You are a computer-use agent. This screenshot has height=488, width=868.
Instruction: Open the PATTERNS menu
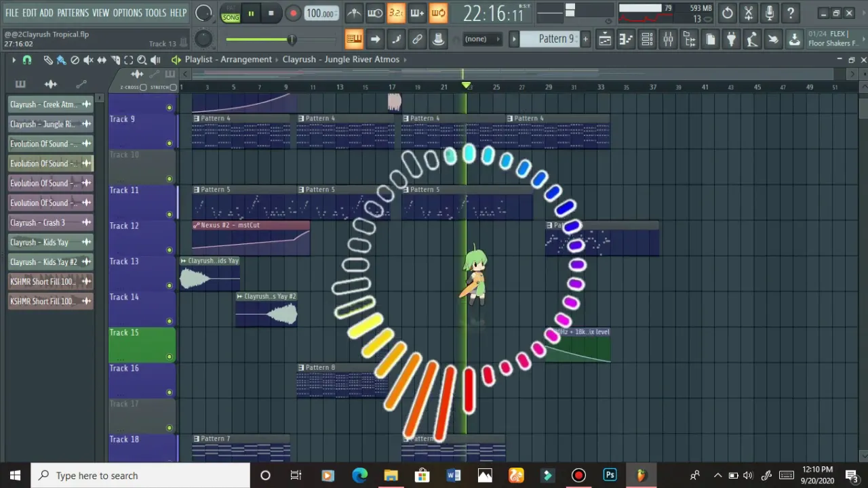[x=73, y=13]
